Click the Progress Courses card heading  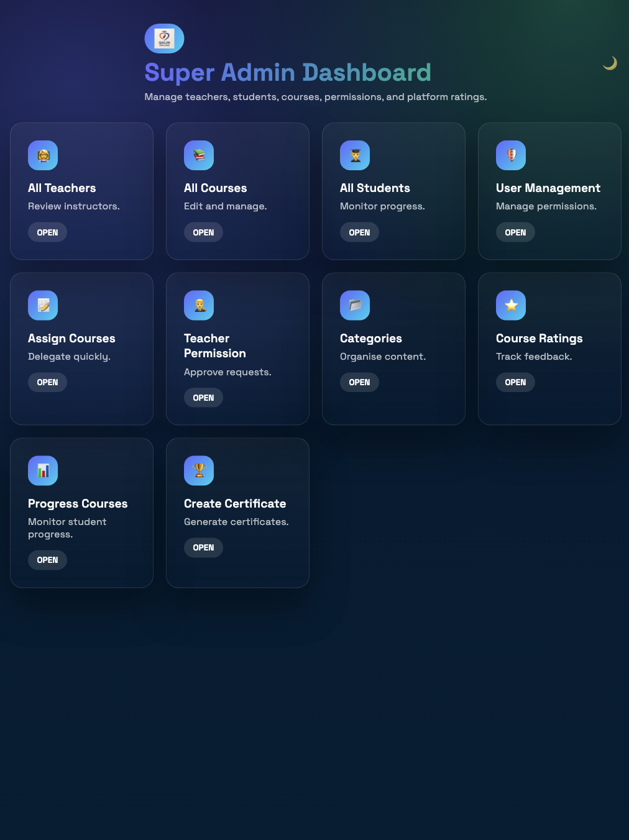tap(78, 504)
